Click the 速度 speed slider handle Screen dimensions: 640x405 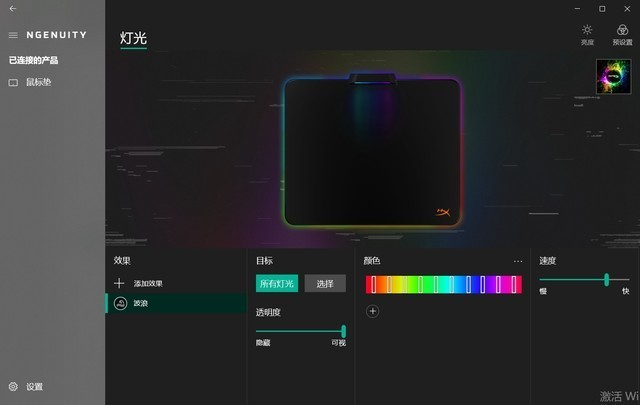coord(607,280)
